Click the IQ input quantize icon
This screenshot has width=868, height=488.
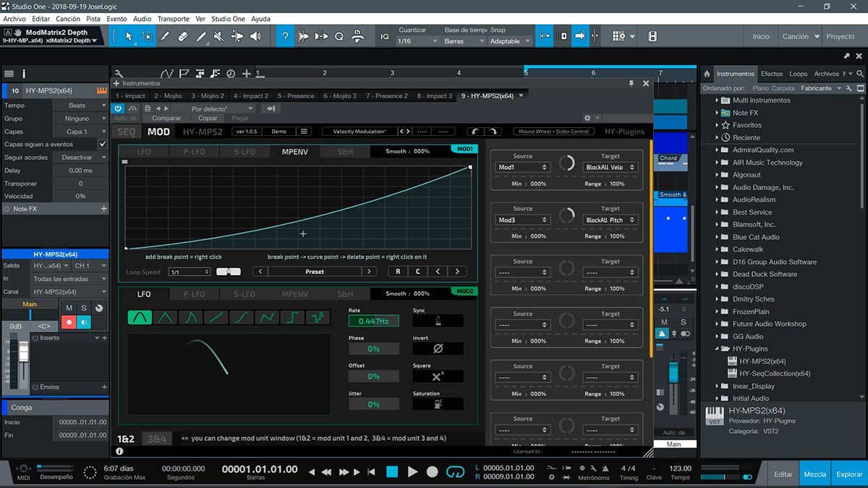(384, 36)
